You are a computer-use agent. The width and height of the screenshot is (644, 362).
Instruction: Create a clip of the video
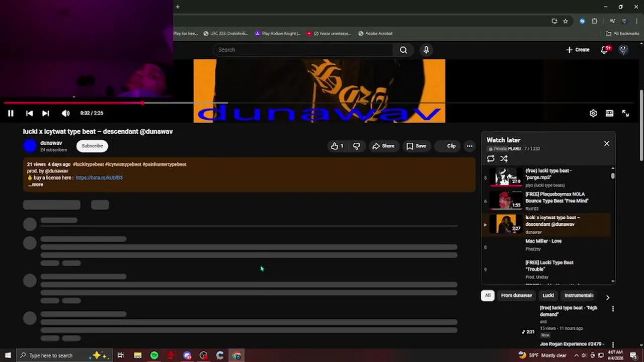click(447, 146)
